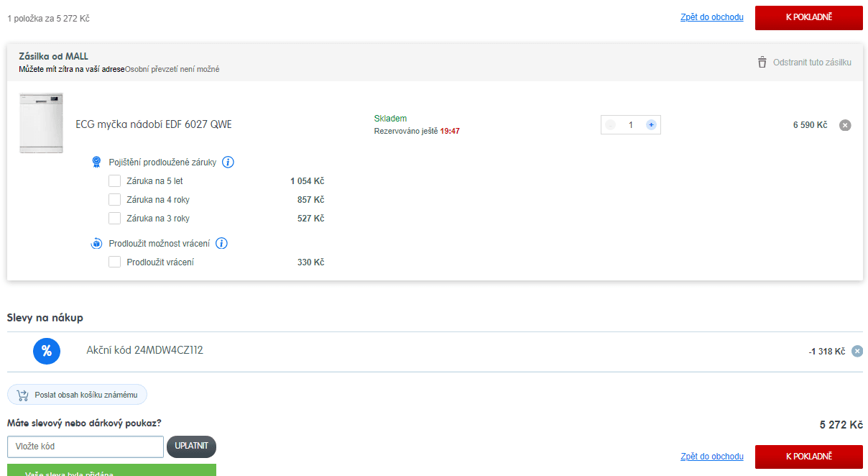This screenshot has width=868, height=476.
Task: Click the 'Prodloužit možnost vrácení' heading
Action: click(160, 244)
